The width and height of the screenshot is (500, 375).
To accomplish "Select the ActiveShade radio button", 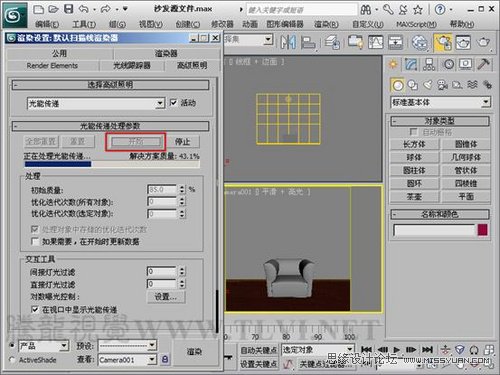I will [12, 360].
